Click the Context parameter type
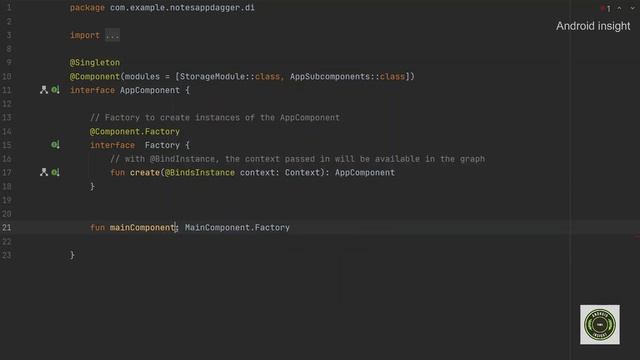The image size is (640, 360). click(302, 173)
